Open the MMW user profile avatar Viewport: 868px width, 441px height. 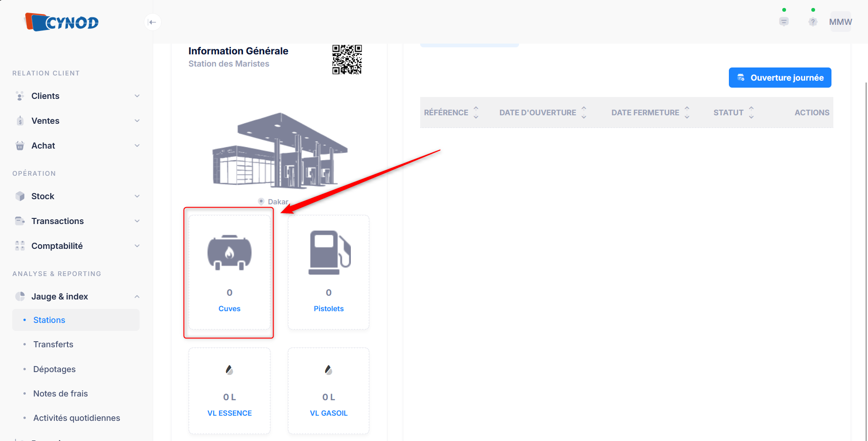click(841, 22)
